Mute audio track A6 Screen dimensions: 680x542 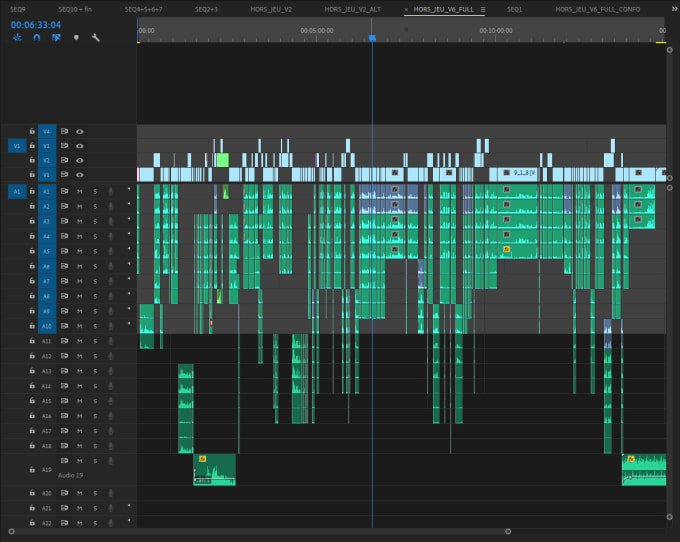pos(80,266)
